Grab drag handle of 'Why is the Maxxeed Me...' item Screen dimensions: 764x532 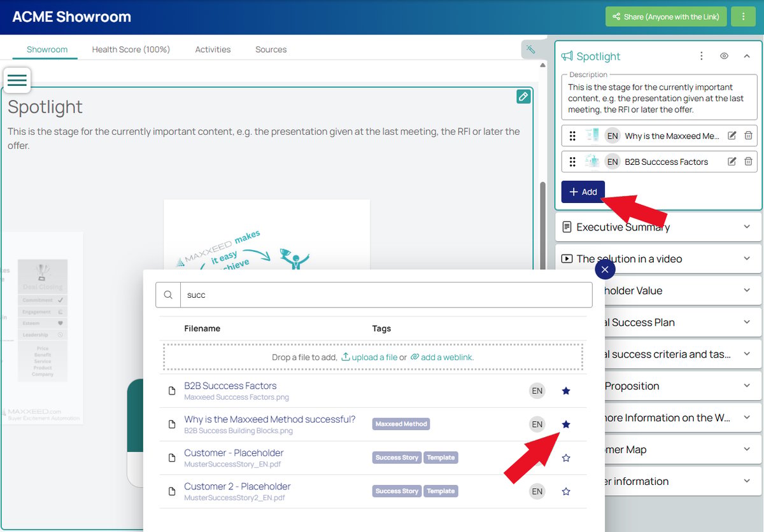[572, 136]
